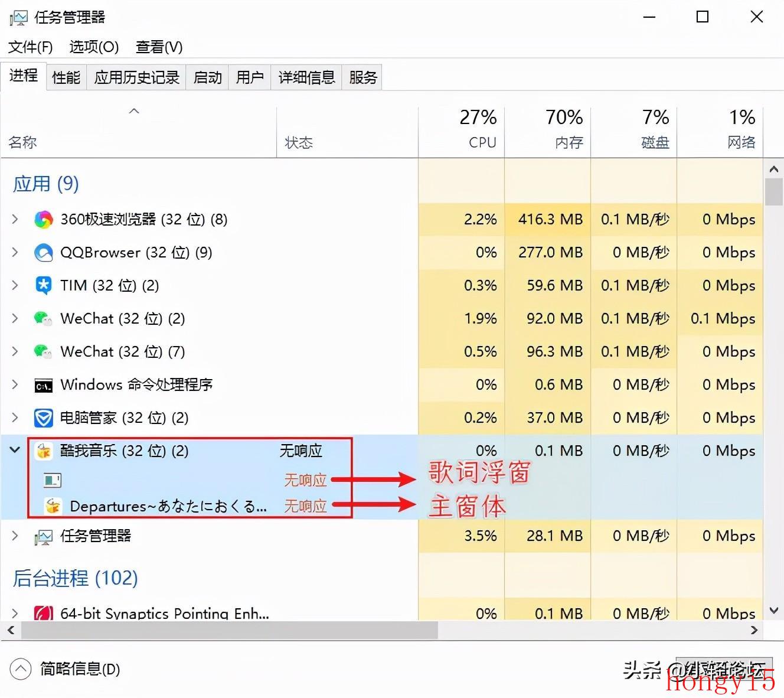Screen dimensions: 784x698
Task: Switch to the 服务 tab
Action: (x=362, y=77)
